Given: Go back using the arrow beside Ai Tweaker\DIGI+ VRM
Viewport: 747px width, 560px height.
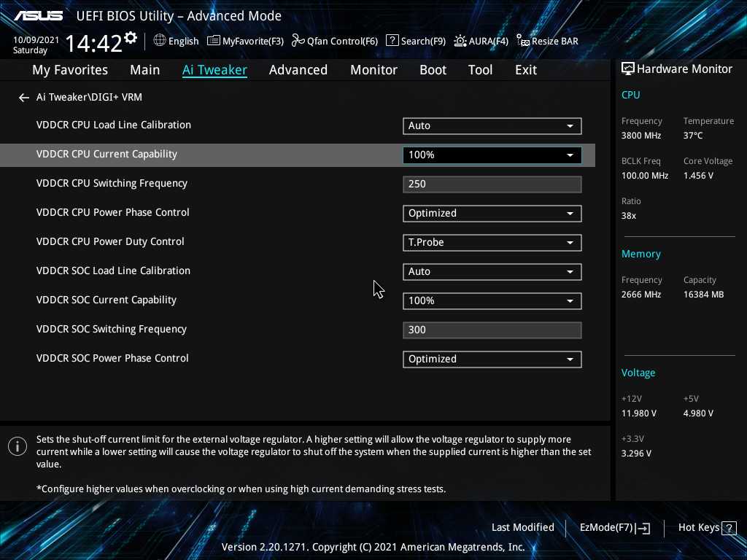Looking at the screenshot, I should [x=24, y=98].
